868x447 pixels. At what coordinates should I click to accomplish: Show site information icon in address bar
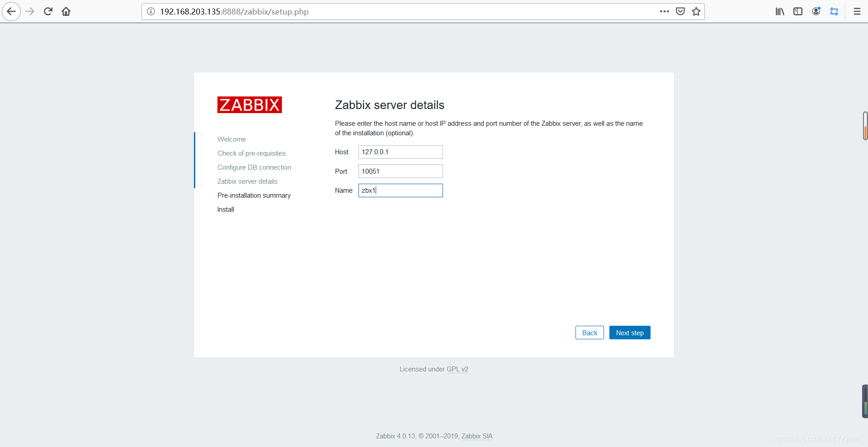click(151, 11)
